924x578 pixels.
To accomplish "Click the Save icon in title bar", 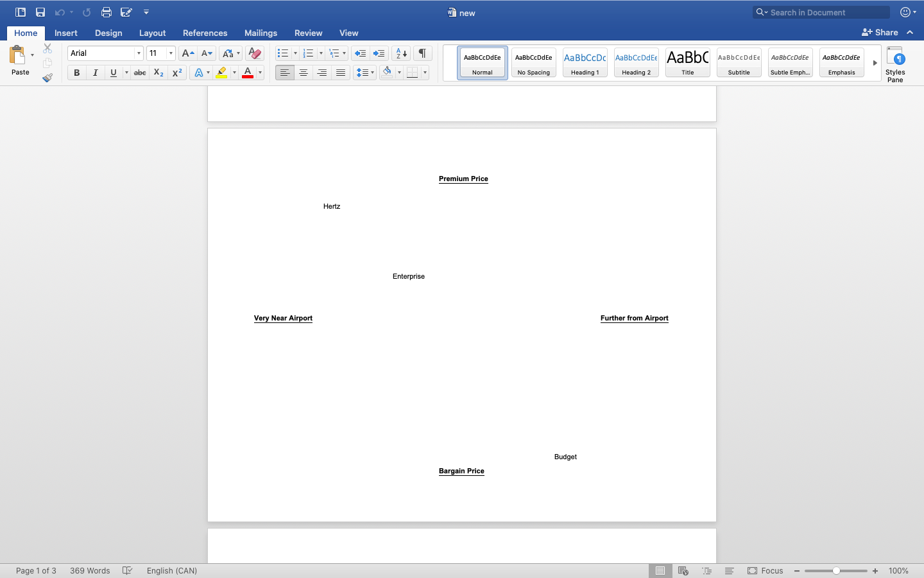I will click(x=40, y=12).
